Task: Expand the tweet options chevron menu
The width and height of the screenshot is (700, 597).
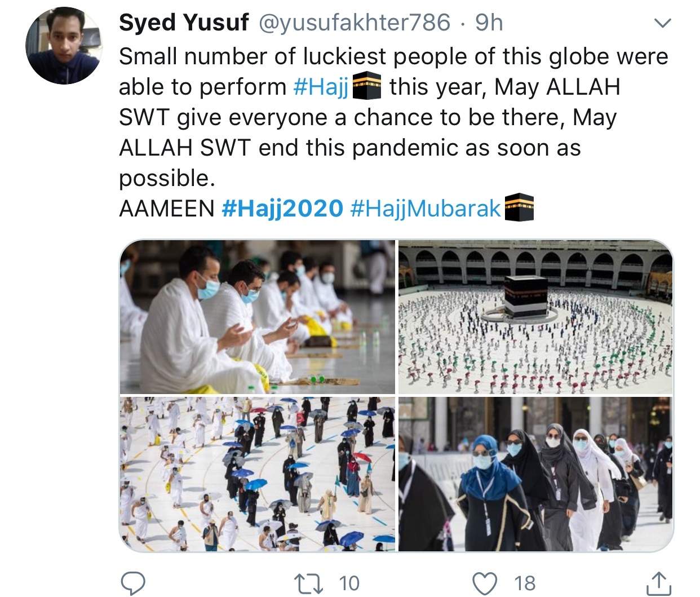Action: click(662, 23)
